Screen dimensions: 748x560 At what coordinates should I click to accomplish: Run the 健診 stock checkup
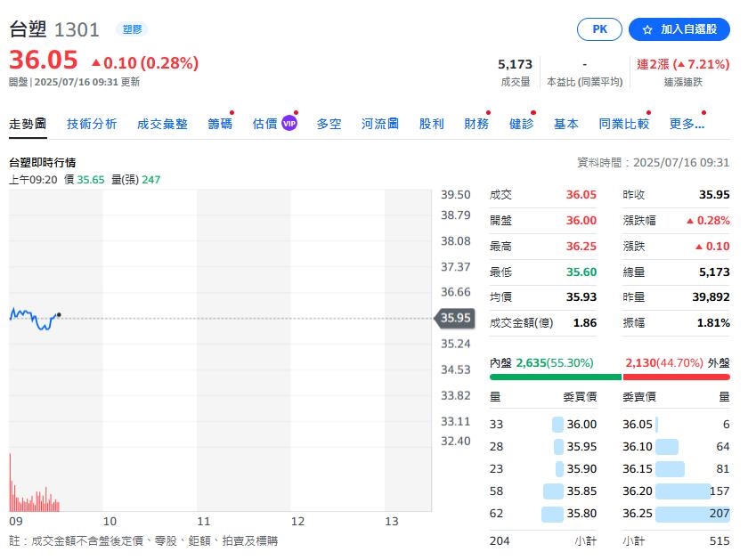521,125
